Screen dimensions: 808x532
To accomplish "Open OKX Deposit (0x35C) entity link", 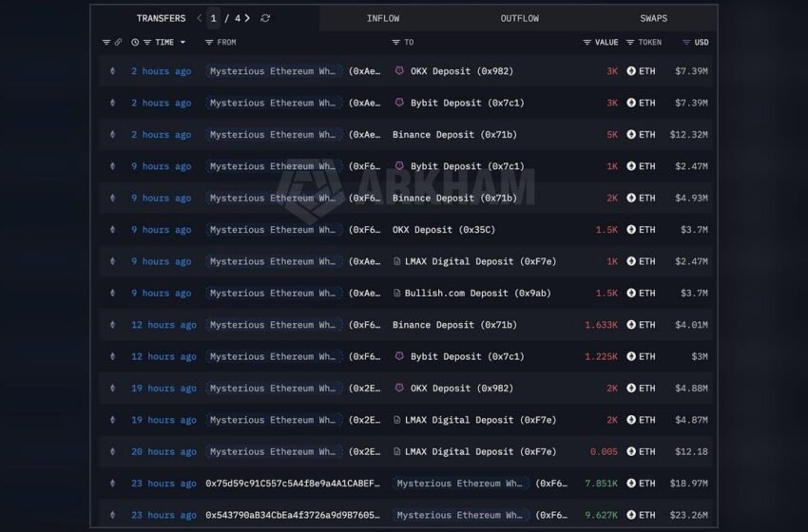I will point(444,230).
